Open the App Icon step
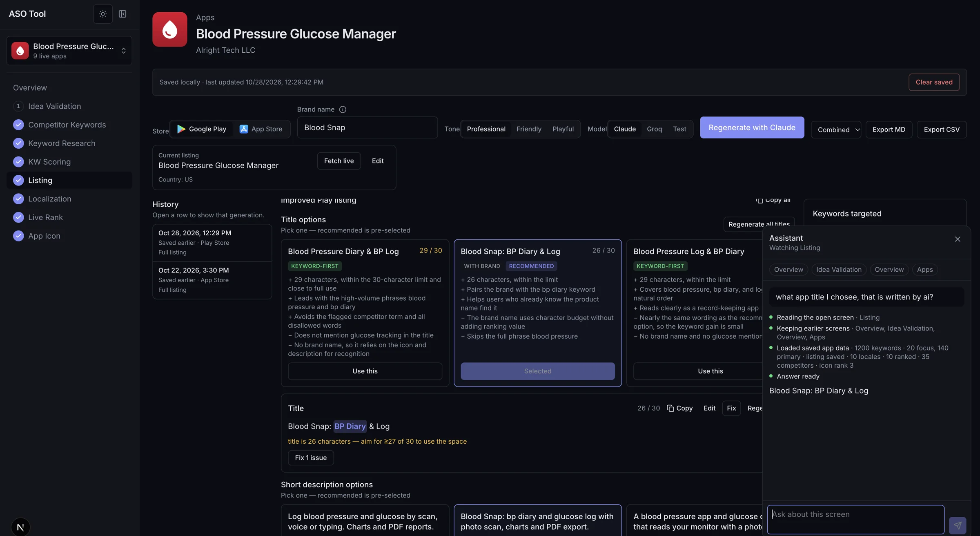 [x=44, y=236]
